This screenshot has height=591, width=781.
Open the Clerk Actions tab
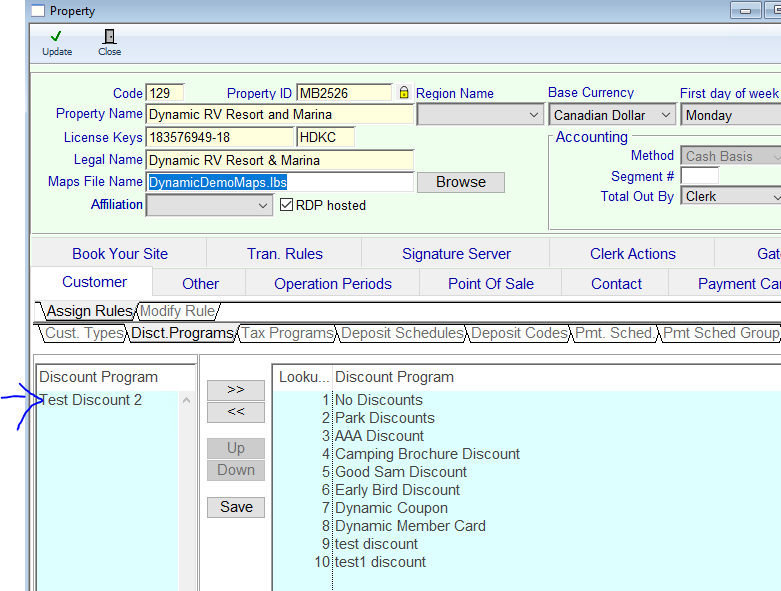tap(633, 253)
